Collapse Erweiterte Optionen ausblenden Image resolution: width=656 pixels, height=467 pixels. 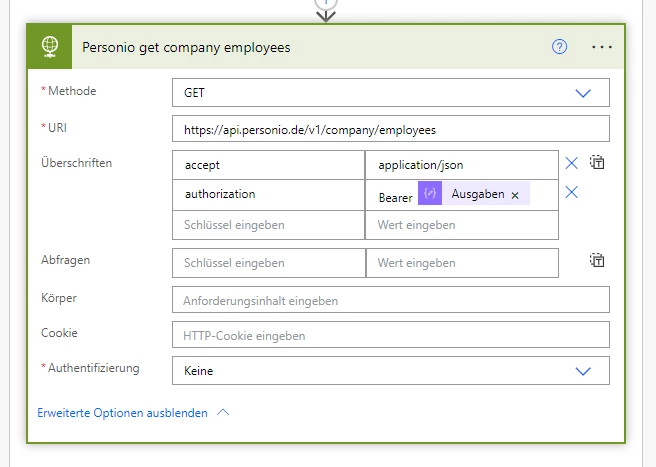coord(122,413)
